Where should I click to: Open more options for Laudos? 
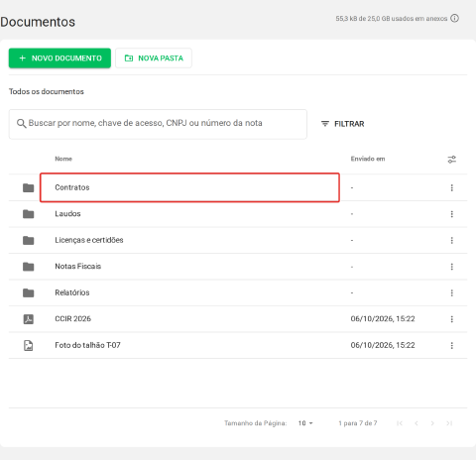pyautogui.click(x=452, y=214)
